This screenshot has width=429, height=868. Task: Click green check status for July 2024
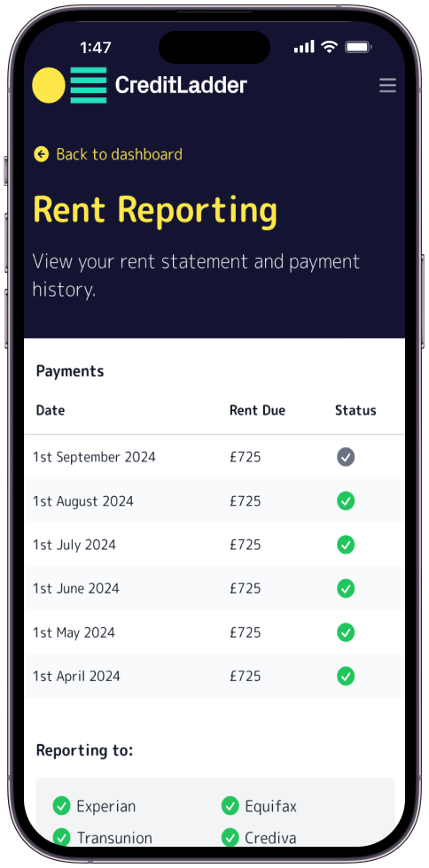coord(346,545)
